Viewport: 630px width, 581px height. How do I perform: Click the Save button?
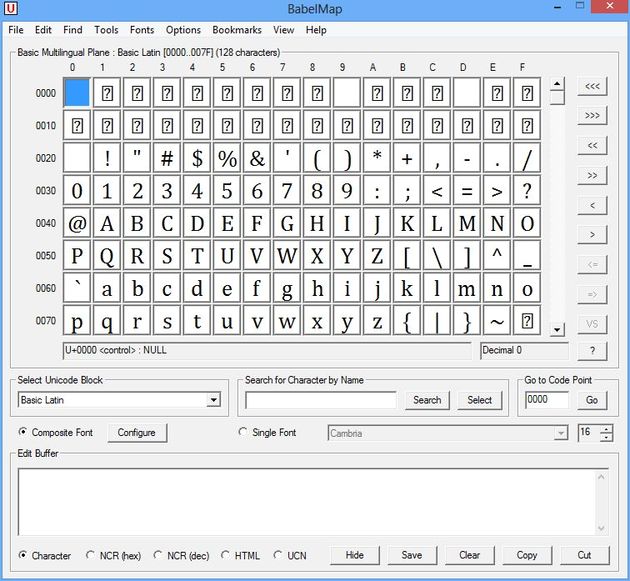[412, 555]
